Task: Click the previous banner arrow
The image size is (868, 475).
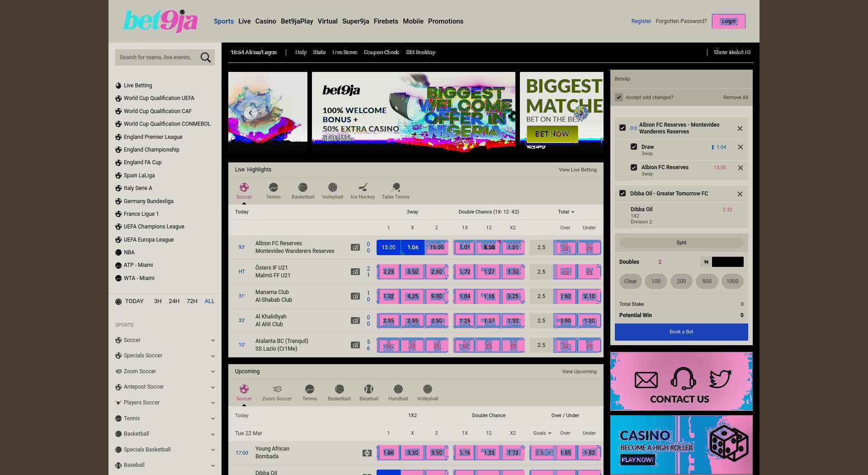Action: 250,113
